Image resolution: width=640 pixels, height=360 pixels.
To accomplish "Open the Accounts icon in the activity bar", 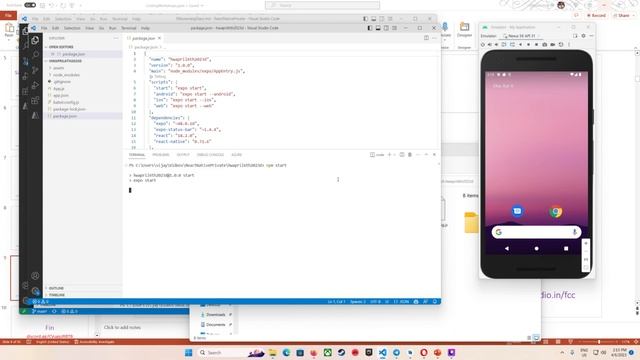I will [36, 276].
